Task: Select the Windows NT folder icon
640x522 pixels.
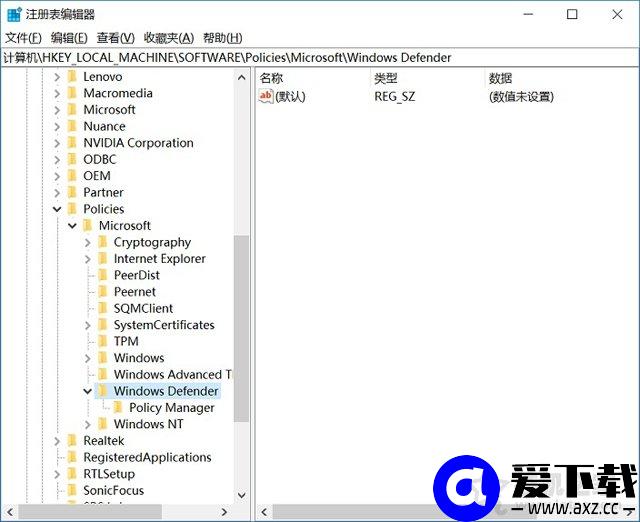Action: tap(103, 424)
